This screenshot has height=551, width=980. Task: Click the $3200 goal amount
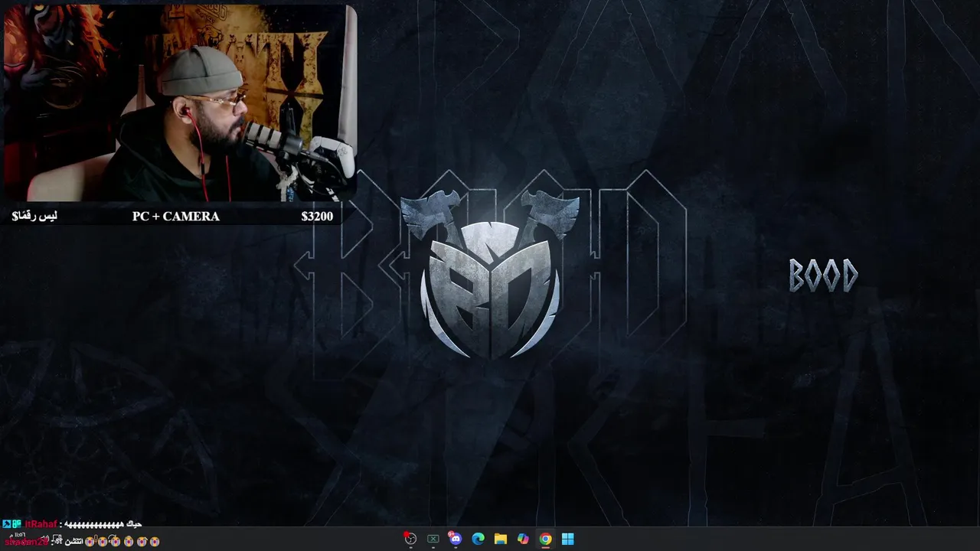(x=317, y=217)
